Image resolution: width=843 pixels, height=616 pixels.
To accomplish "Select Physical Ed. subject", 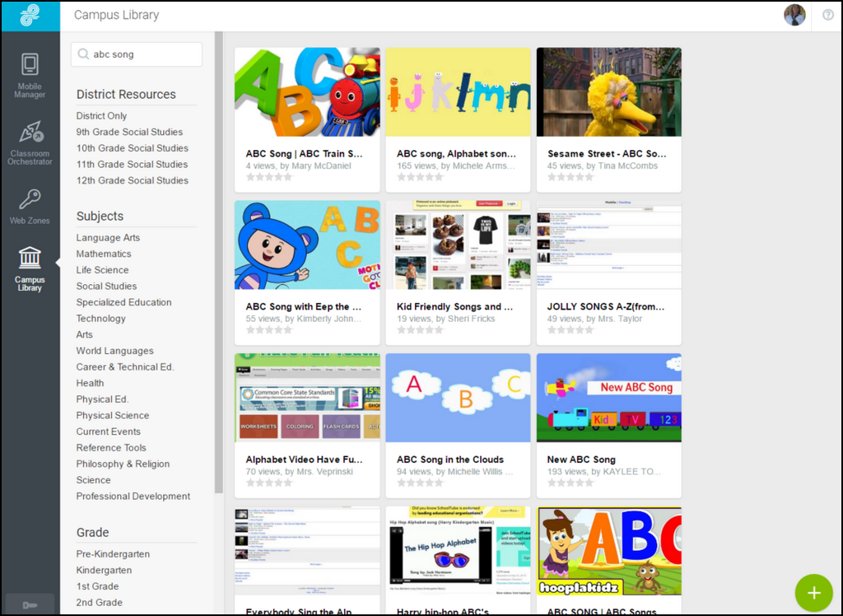I will tap(102, 399).
